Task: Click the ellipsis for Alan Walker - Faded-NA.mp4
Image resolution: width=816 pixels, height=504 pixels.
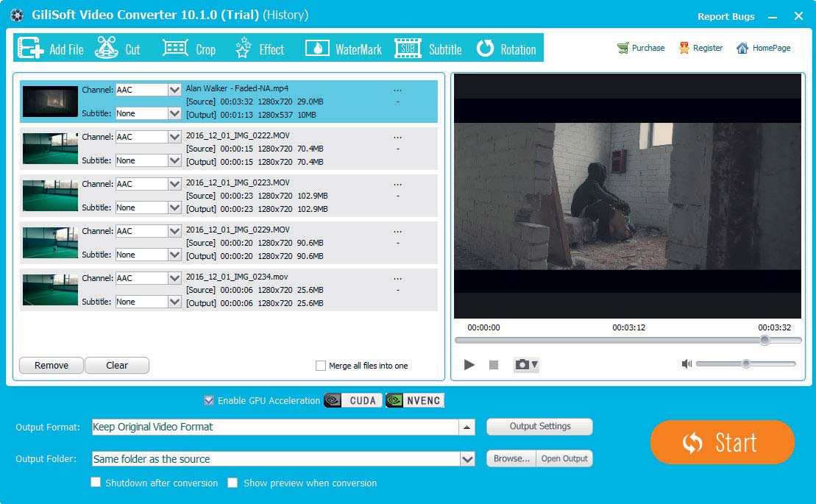Action: (x=397, y=90)
